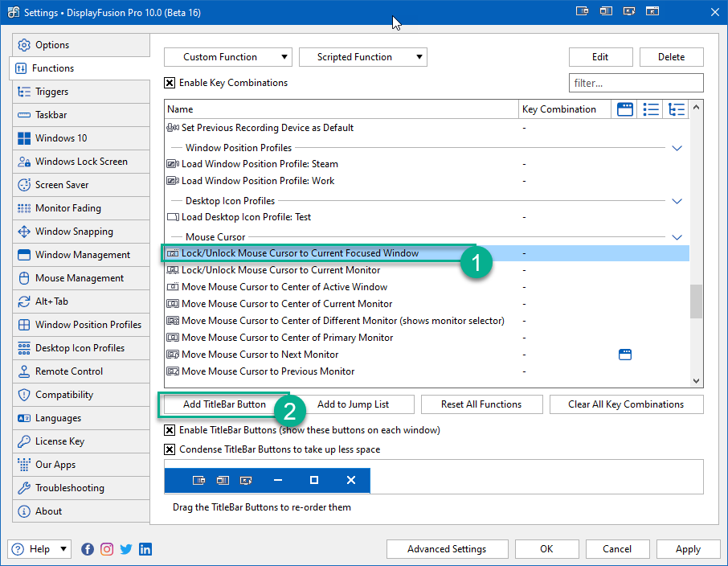Click the Key Combination column header

(x=565, y=109)
